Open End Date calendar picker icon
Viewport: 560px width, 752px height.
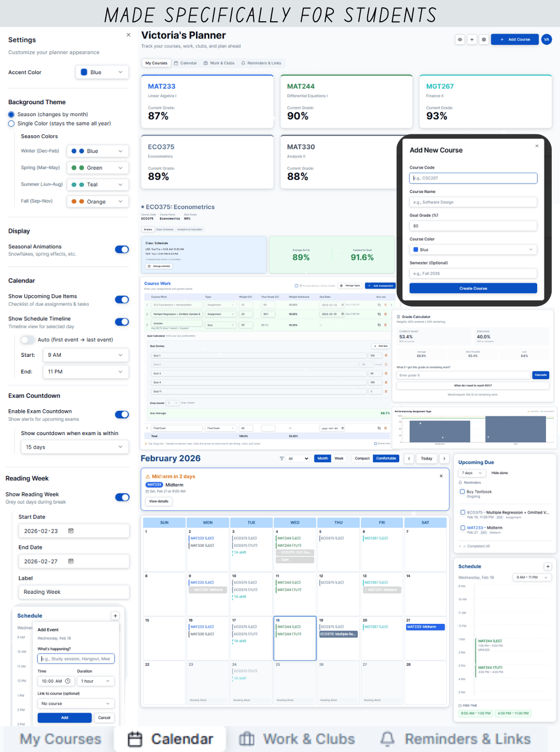(x=71, y=561)
